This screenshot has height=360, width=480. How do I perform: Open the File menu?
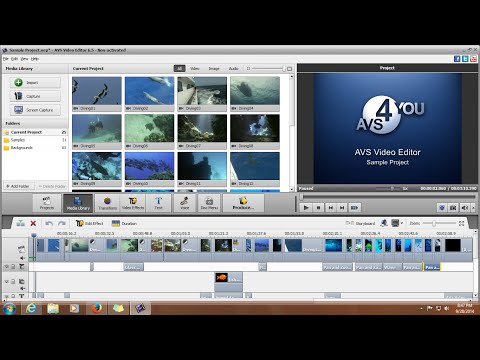click(6, 59)
